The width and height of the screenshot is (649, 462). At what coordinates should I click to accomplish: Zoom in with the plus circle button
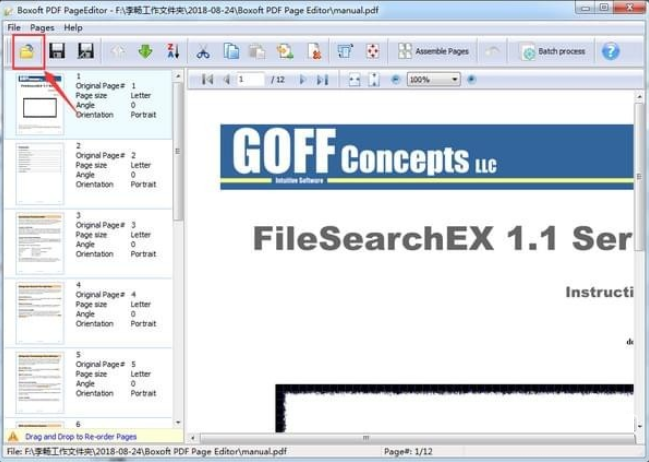tap(471, 79)
